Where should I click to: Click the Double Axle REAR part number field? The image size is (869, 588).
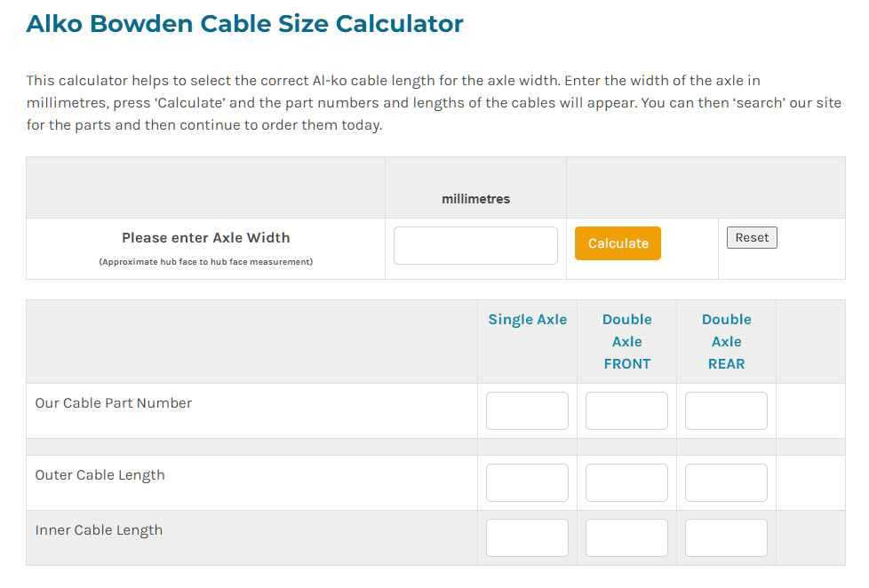point(726,410)
